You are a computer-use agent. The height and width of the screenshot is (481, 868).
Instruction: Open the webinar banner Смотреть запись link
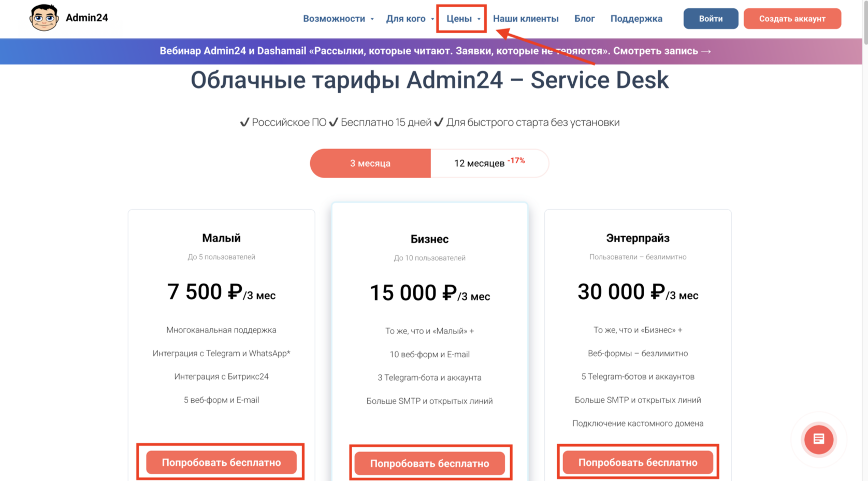point(662,51)
